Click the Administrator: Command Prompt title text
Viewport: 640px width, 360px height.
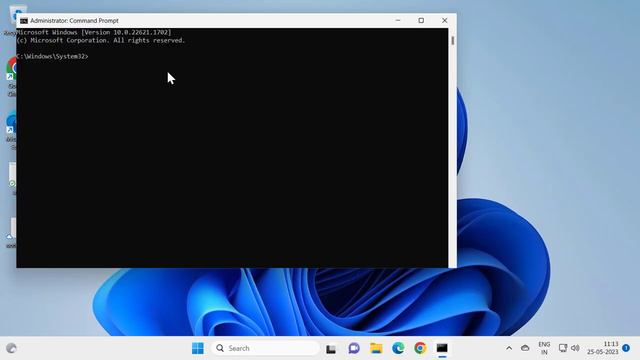click(x=74, y=20)
